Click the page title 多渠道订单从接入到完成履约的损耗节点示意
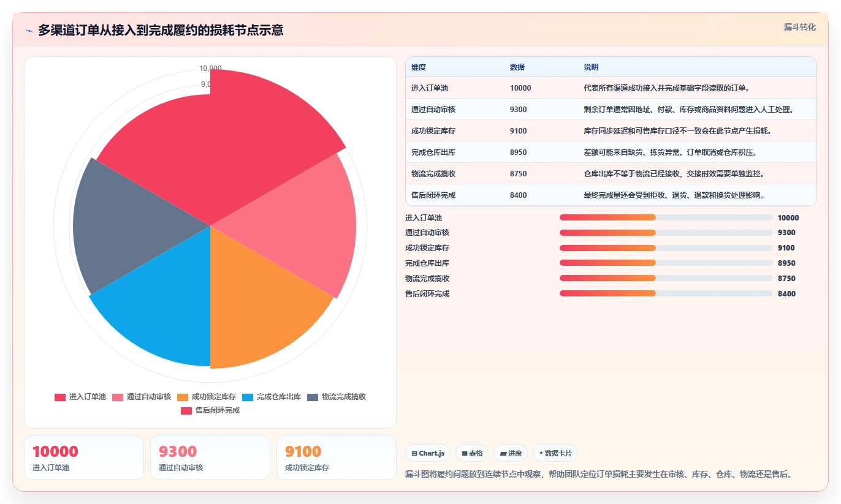The width and height of the screenshot is (841, 504). [x=161, y=31]
